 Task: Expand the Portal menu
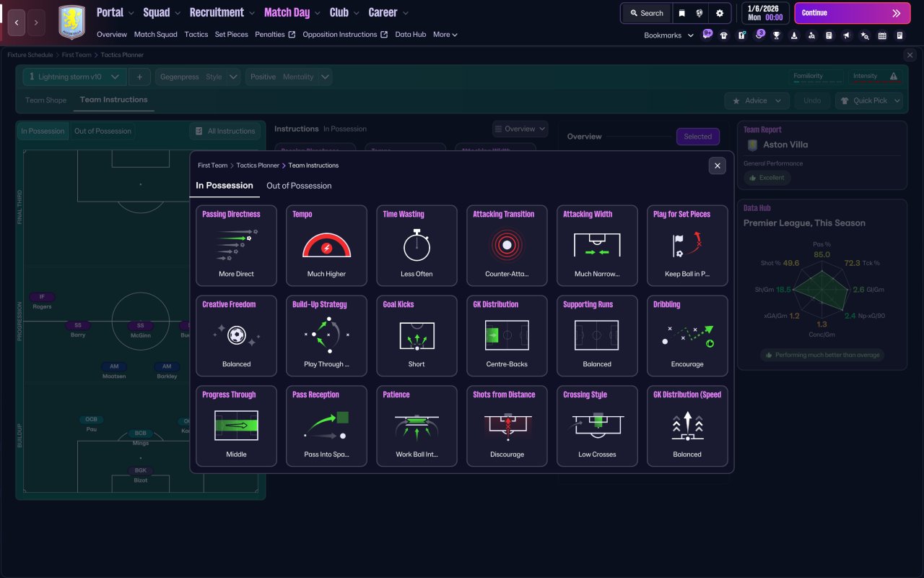[115, 12]
